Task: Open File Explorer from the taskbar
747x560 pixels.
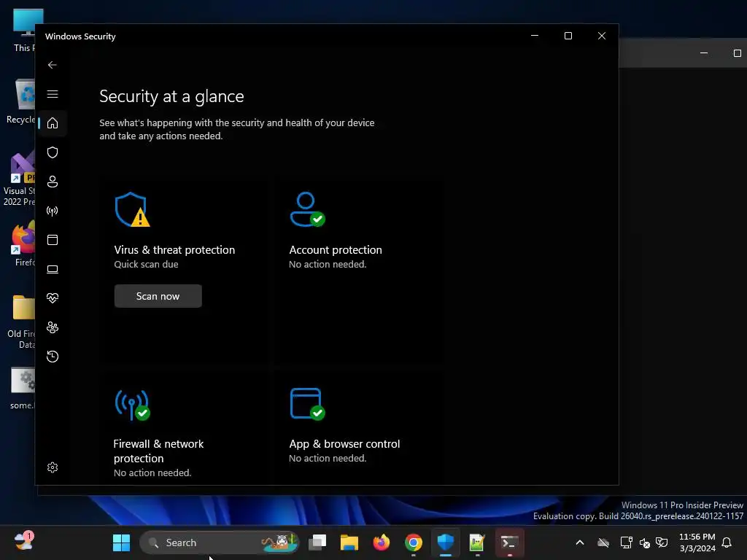Action: click(349, 542)
